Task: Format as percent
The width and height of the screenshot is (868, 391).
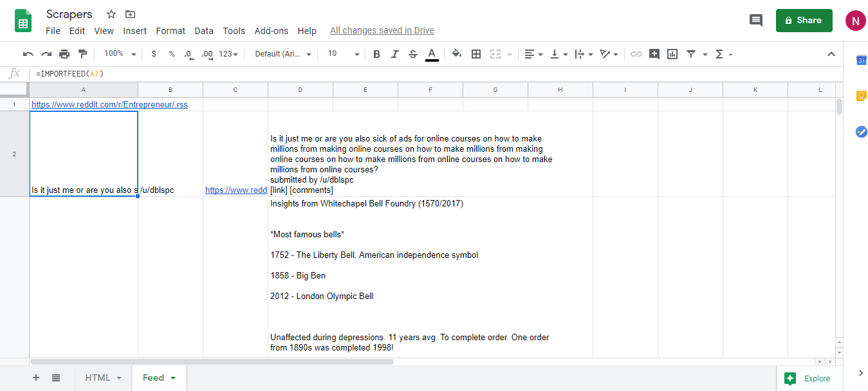Action: pos(172,54)
